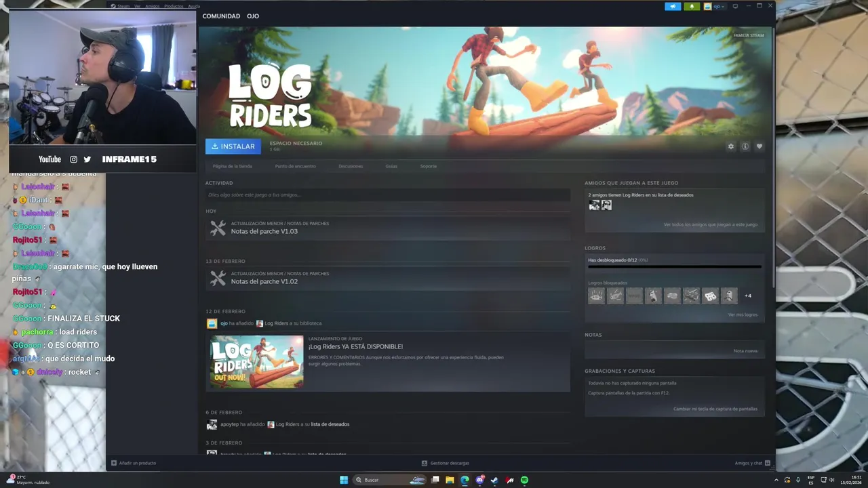
Task: Open Spotify from taskbar
Action: coord(524,480)
